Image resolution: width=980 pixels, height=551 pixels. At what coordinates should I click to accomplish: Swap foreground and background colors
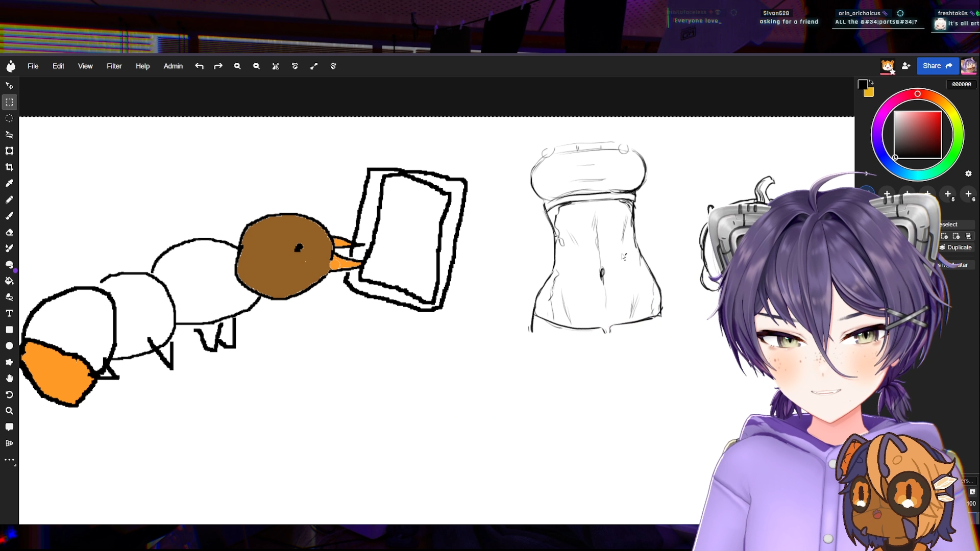871,82
